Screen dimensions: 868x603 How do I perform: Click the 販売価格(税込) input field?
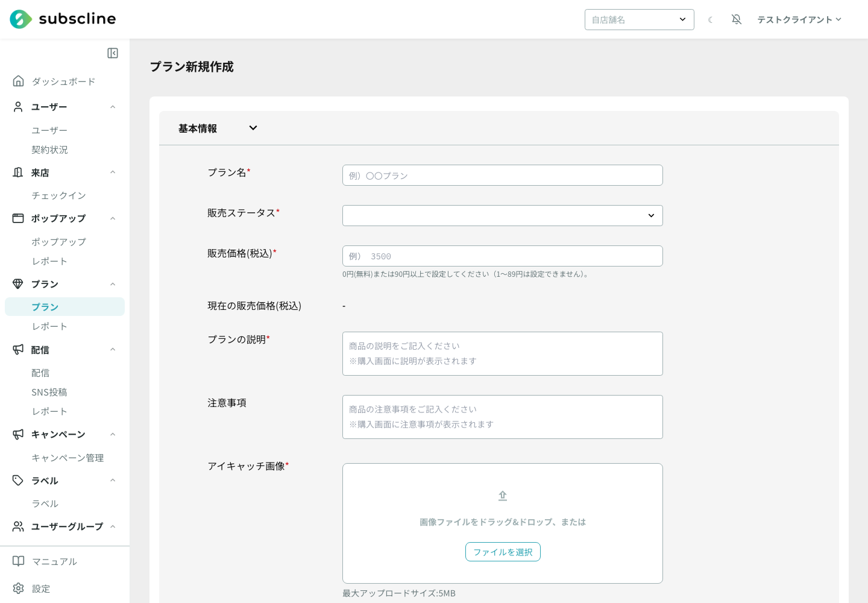coord(503,256)
